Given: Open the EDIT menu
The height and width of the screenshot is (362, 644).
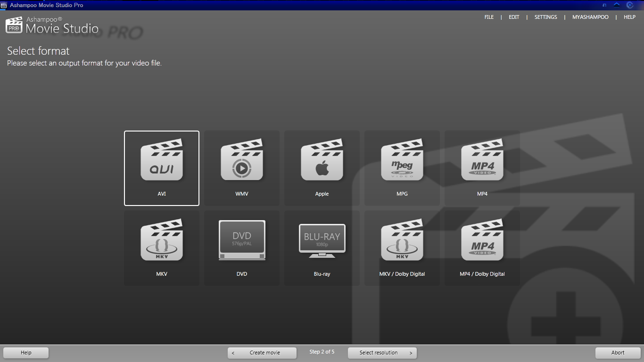Looking at the screenshot, I should [514, 17].
